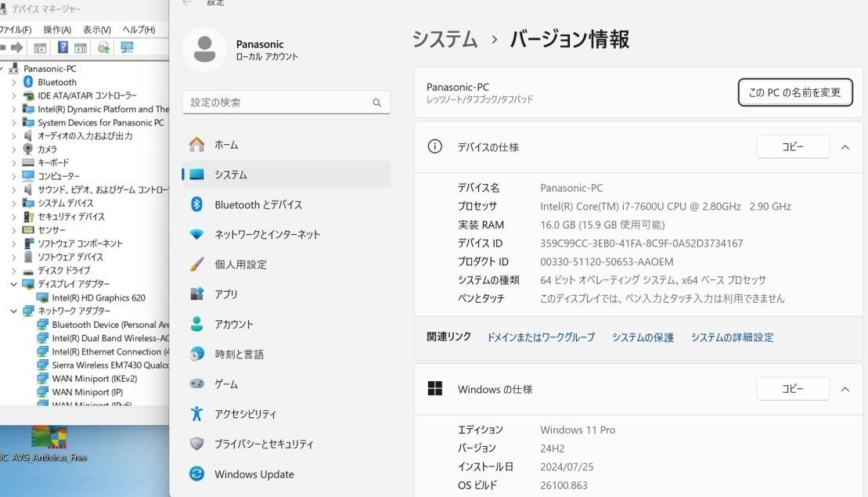Screen dimensions: 868x497
Task: Click この PC の名前を変更 button
Action: [795, 92]
